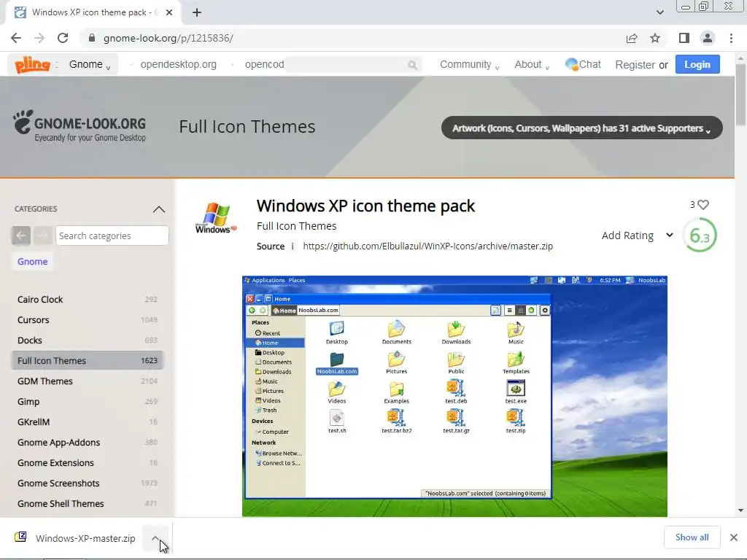
Task: Close the Windows XP icon theme tab
Action: pos(169,12)
